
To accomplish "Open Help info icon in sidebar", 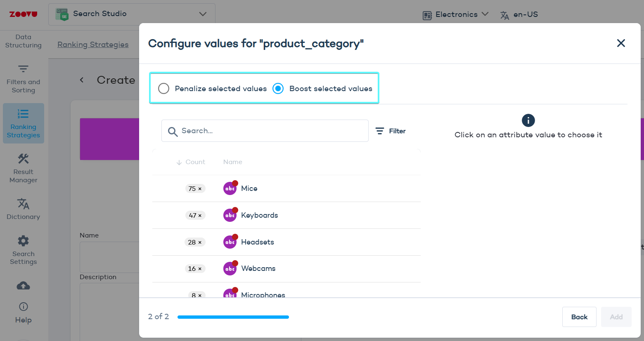I will (23, 306).
